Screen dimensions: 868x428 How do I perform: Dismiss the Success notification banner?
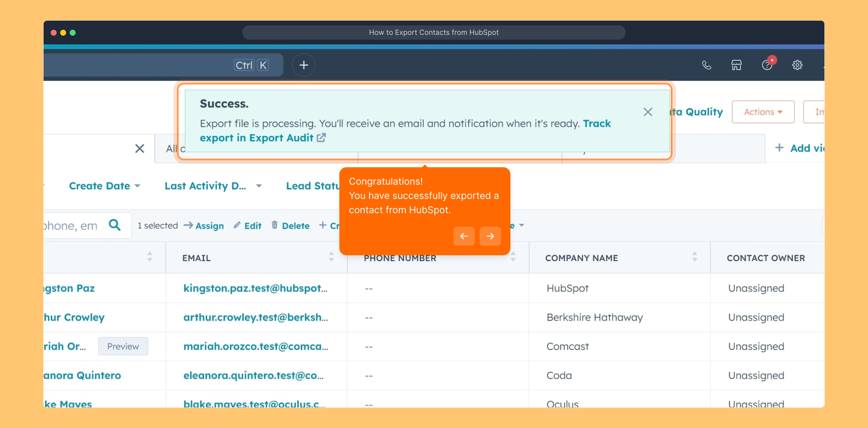(648, 112)
